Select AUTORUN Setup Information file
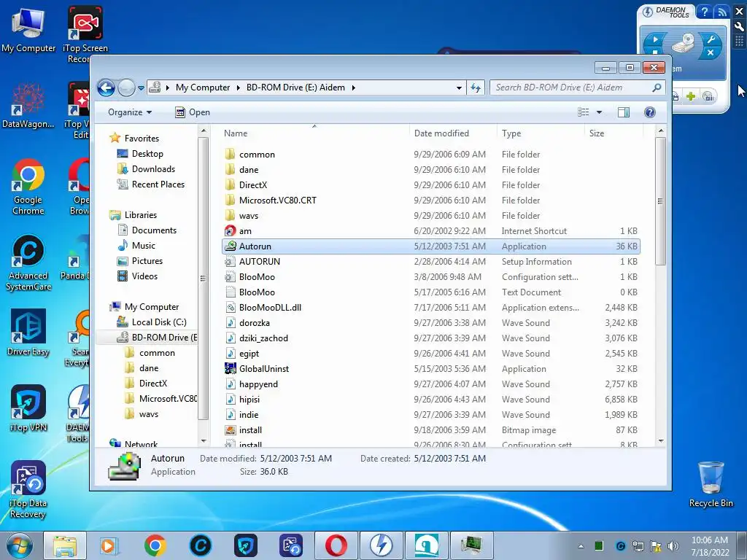747x560 pixels. coord(430,262)
